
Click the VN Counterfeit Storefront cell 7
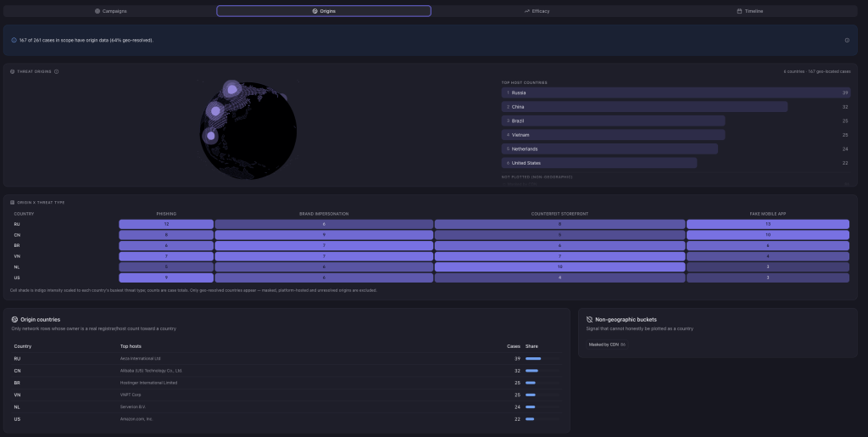(559, 256)
